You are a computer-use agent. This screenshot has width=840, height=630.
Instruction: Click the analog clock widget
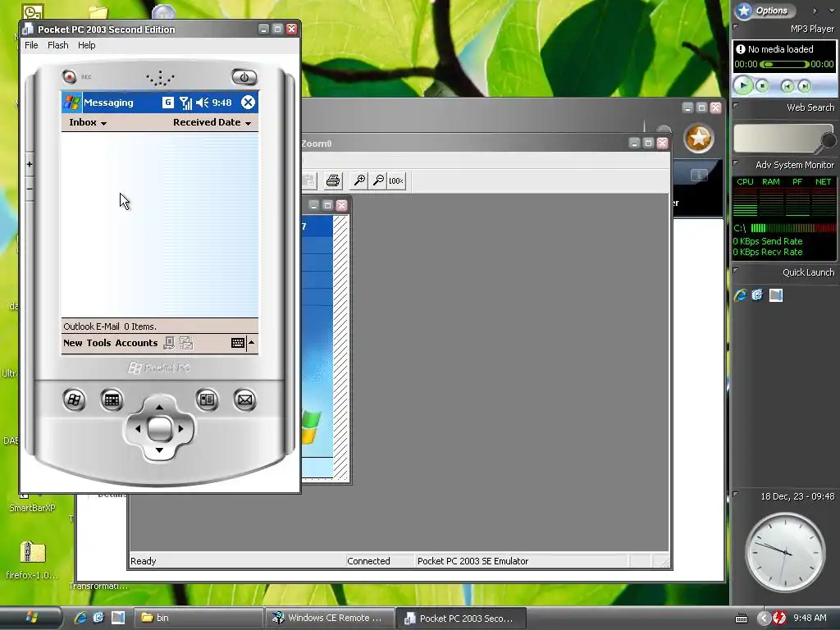pyautogui.click(x=785, y=552)
